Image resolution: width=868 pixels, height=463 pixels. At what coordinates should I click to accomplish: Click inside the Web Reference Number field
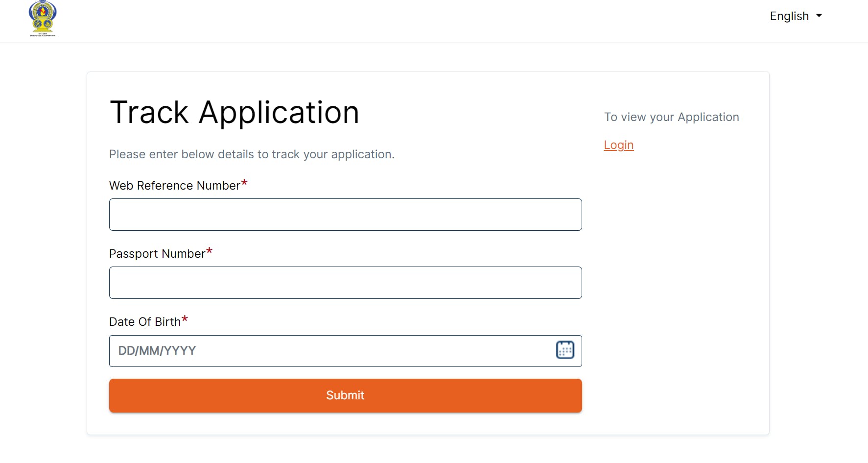coord(345,215)
